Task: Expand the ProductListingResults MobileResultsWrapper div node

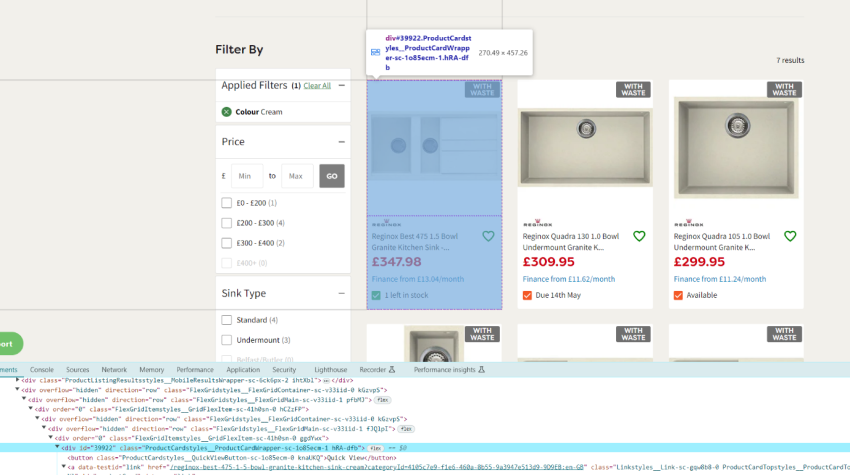Action: click(x=17, y=380)
